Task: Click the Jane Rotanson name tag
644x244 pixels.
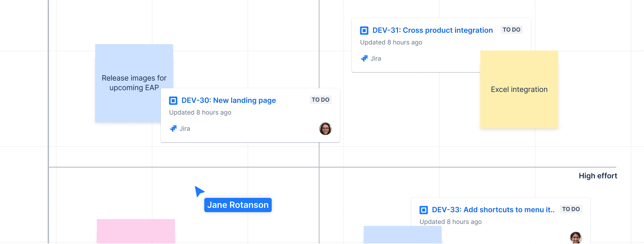Action: [238, 205]
